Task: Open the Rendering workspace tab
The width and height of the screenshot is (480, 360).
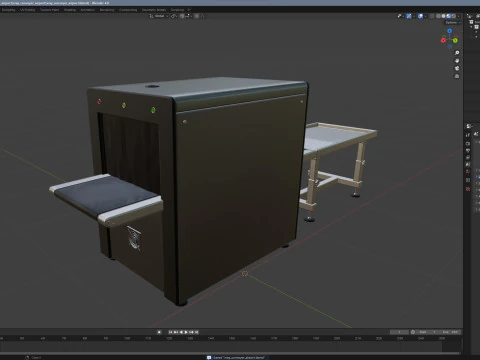Action: (x=107, y=10)
